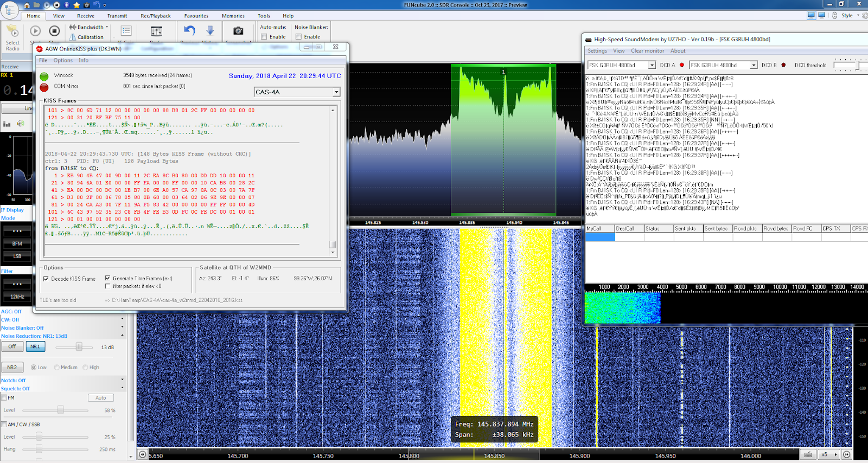Open the channel A FSK G3RUH 4800bd dropdown
The image size is (868, 463).
[x=652, y=65]
